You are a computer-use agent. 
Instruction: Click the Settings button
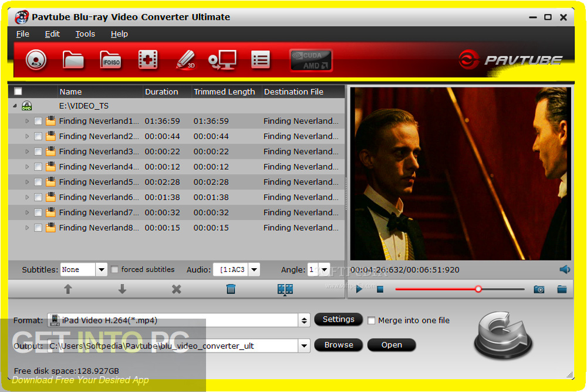339,319
